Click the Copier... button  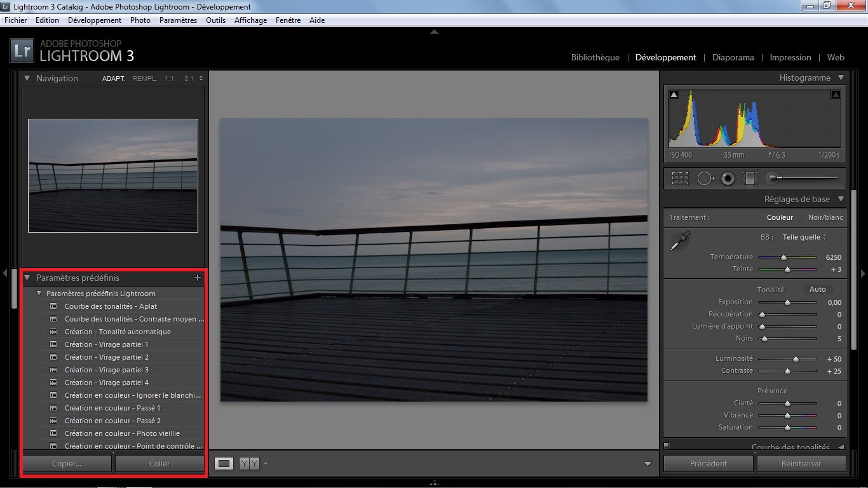[x=67, y=463]
